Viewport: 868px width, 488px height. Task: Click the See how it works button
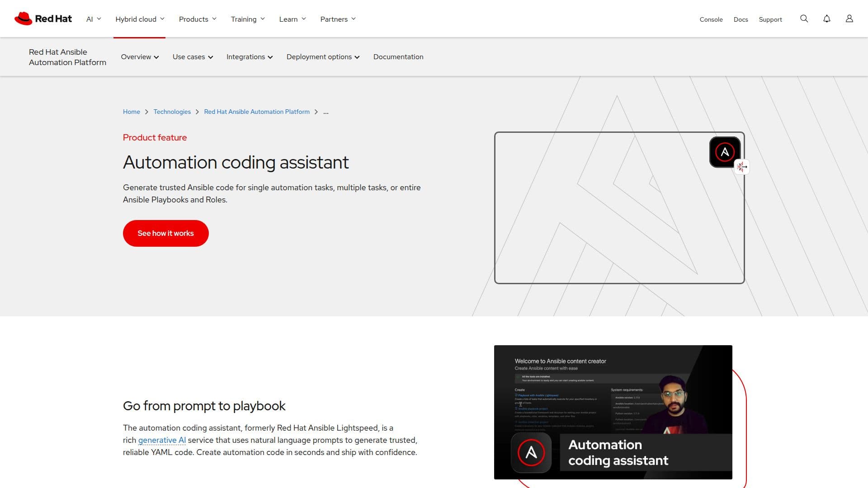point(165,233)
